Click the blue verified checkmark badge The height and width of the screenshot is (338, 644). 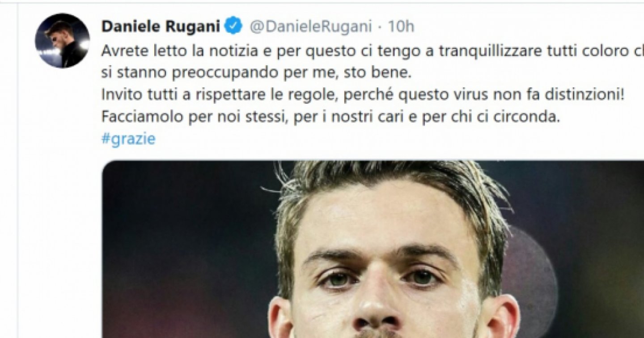tap(233, 27)
